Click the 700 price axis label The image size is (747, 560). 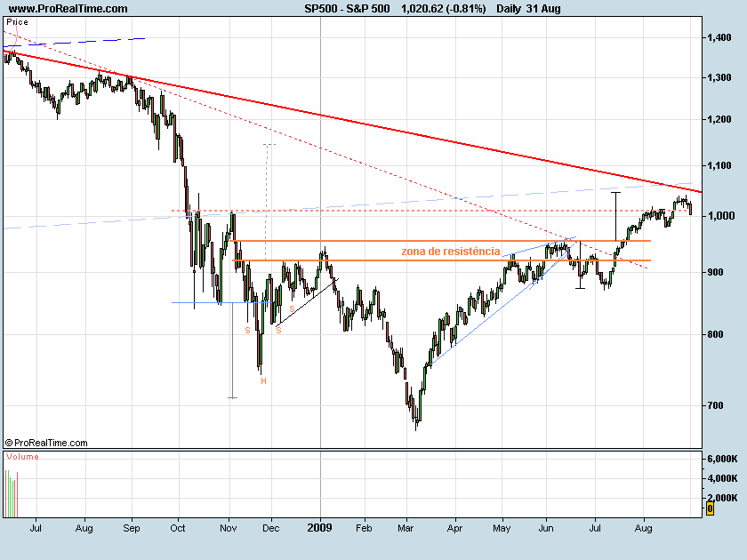coord(715,405)
